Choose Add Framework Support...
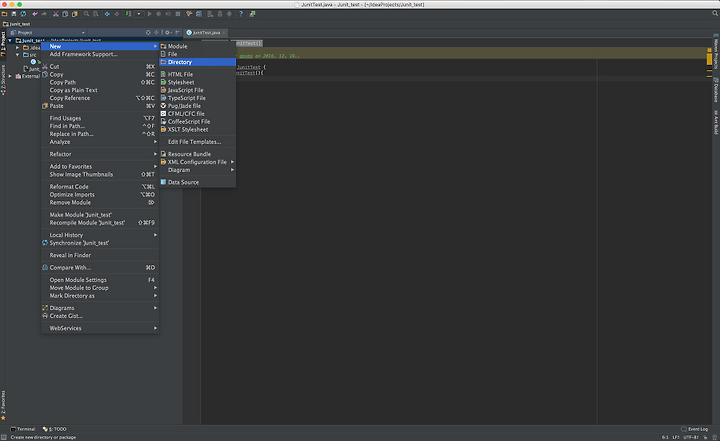This screenshot has width=720, height=441. pyautogui.click(x=100, y=54)
